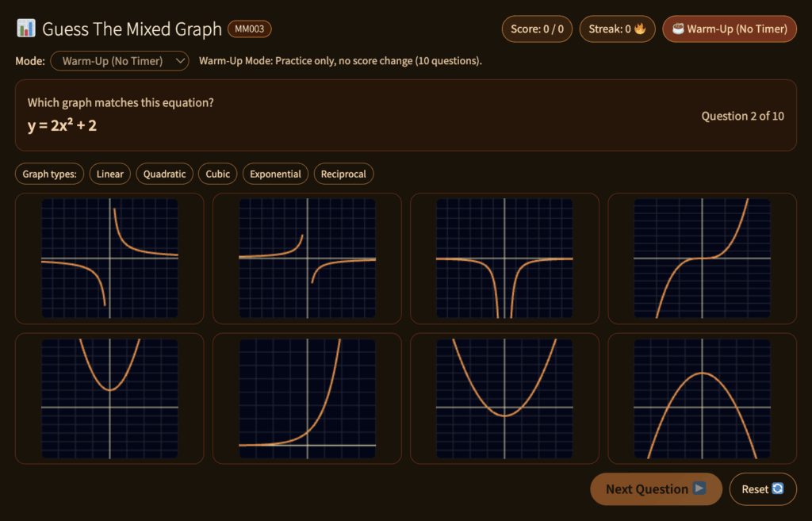Select the Exponential graph type tag

(x=275, y=174)
